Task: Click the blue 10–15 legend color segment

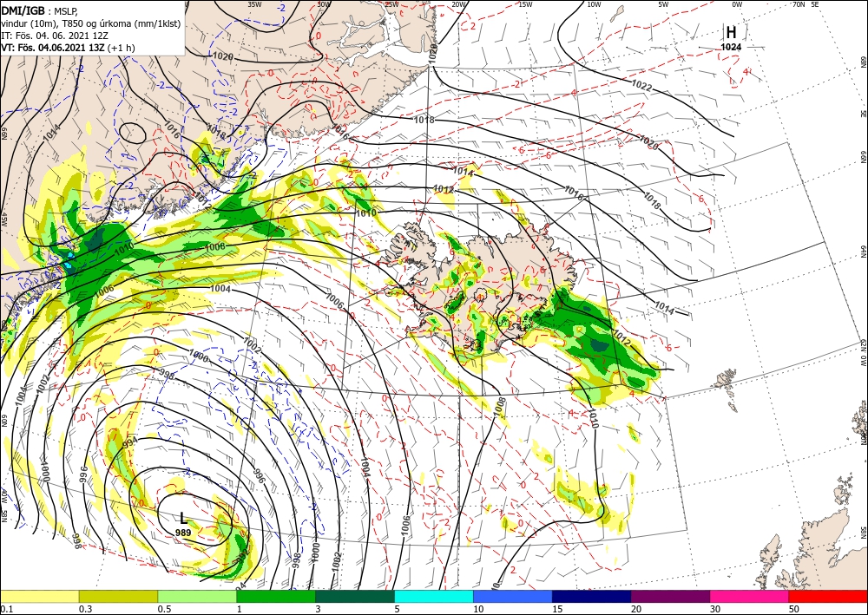Action: pos(513,597)
